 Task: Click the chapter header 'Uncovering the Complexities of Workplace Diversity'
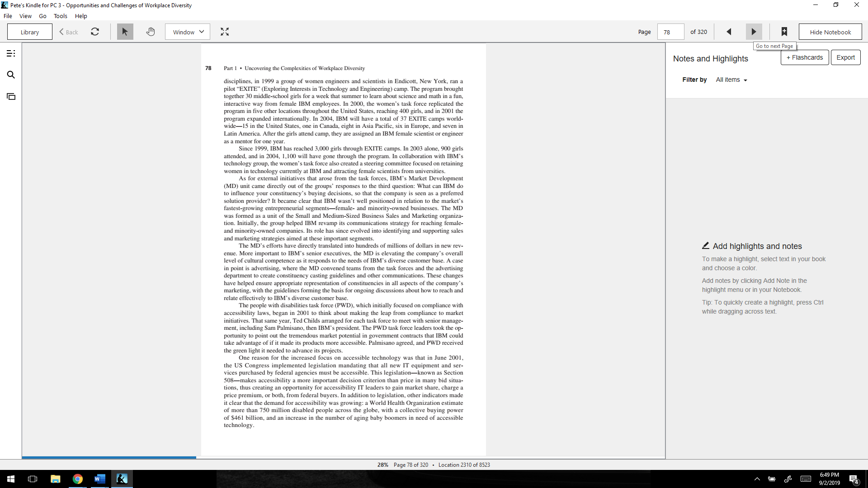(305, 68)
